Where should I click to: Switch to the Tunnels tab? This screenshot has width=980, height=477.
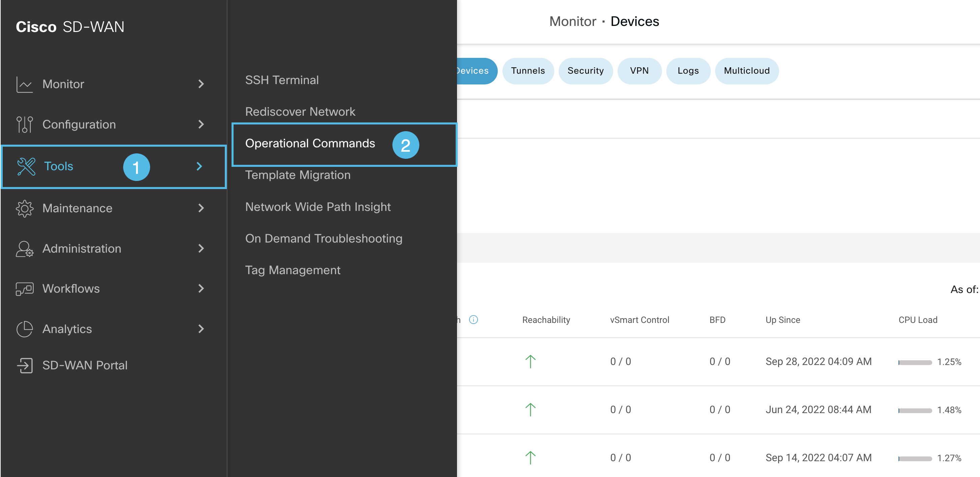[x=528, y=71]
